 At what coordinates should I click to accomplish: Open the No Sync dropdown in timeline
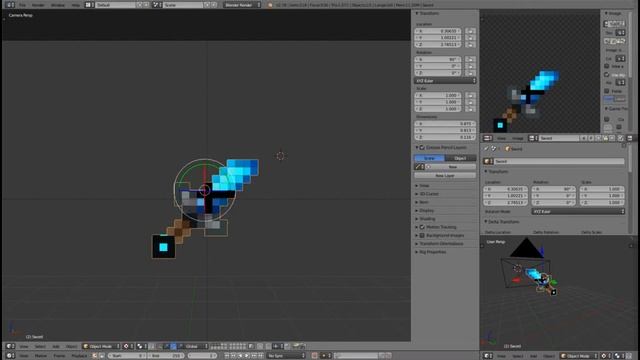(286, 356)
